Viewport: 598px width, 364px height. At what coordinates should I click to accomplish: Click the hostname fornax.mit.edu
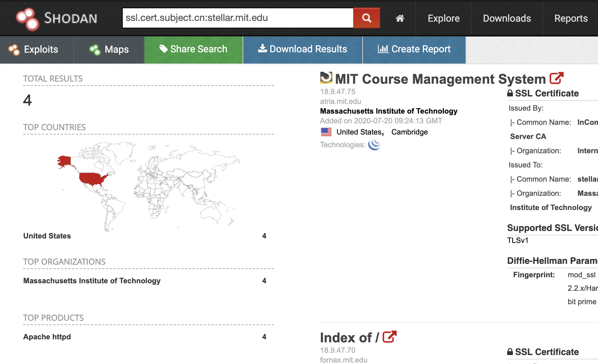344,360
